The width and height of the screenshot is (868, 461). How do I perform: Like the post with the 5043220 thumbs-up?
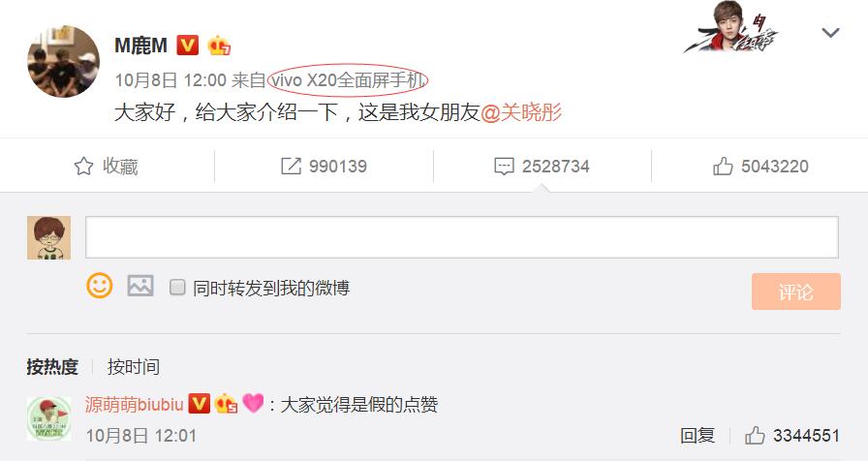click(x=723, y=166)
